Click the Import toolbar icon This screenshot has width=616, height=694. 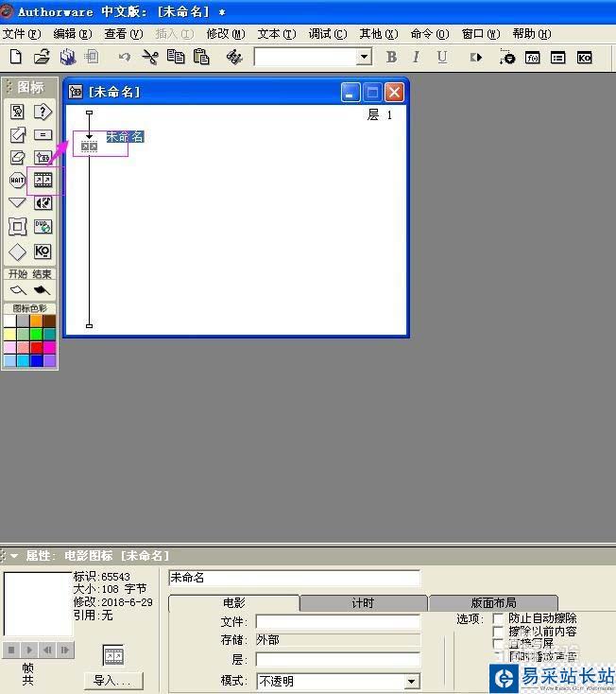coord(92,57)
